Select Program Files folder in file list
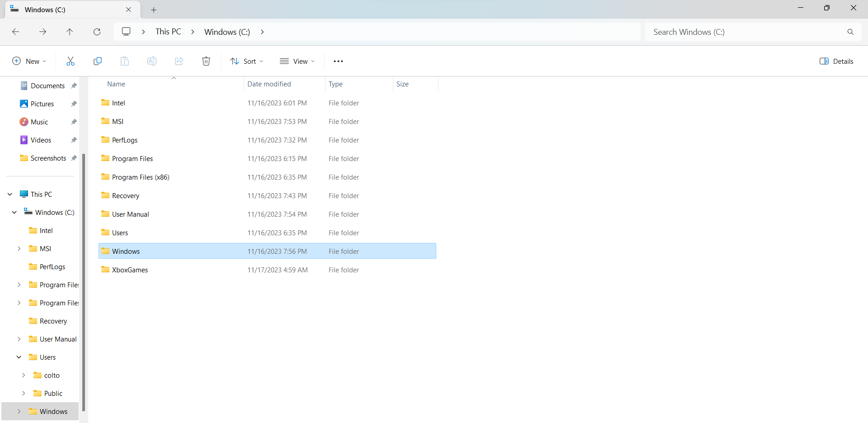 tap(267, 159)
